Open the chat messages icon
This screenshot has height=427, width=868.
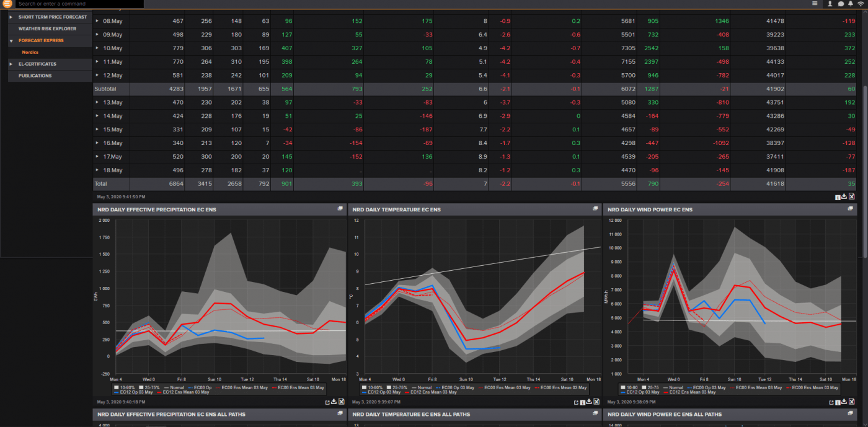(841, 4)
